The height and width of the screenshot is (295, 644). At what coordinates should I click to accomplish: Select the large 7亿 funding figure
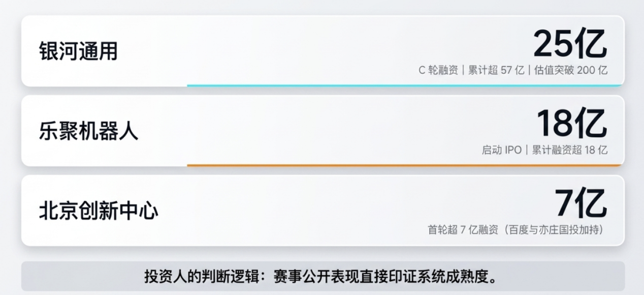[580, 204]
